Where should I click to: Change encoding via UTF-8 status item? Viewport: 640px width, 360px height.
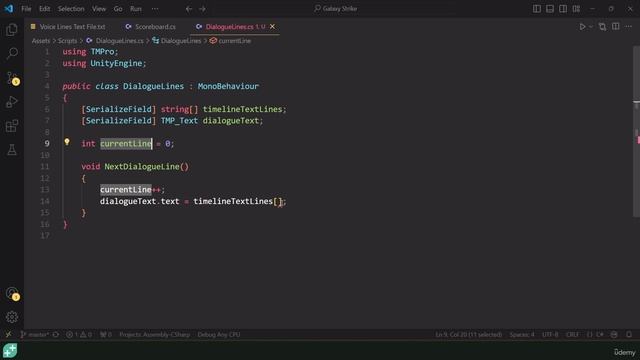(550, 334)
